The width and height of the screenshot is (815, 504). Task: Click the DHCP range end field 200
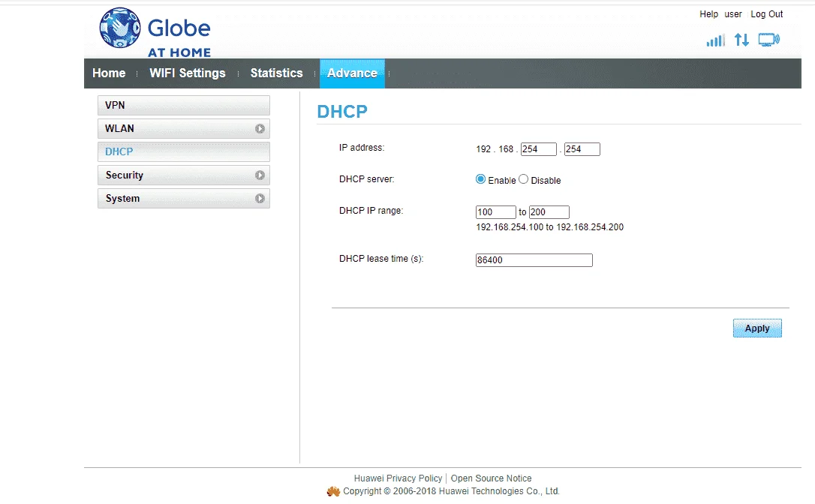[x=549, y=212]
